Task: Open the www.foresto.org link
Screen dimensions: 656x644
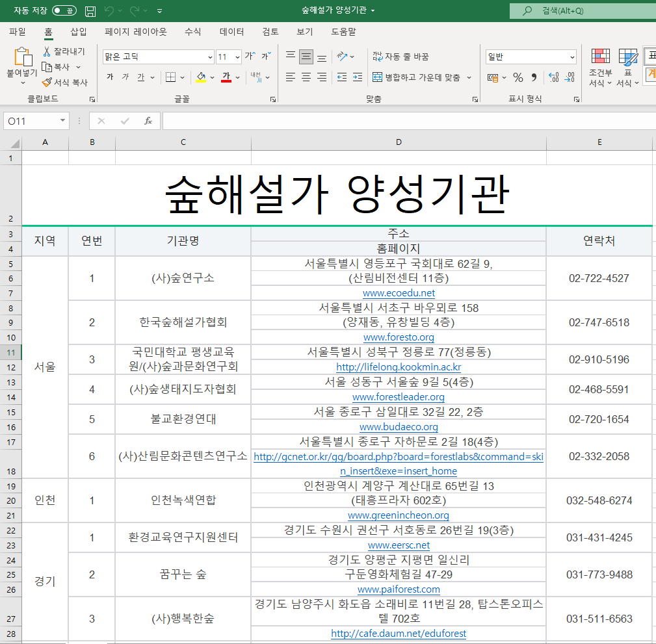Action: pyautogui.click(x=399, y=337)
